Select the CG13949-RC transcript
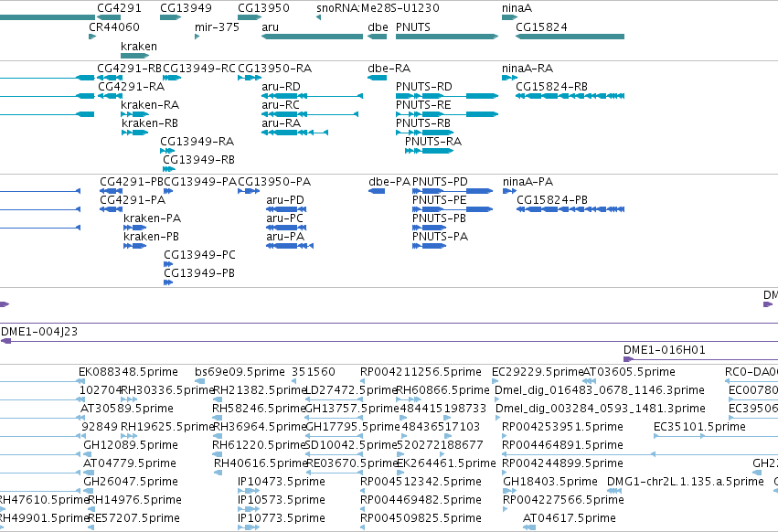Screen dimensions: 778x532 pos(172,78)
